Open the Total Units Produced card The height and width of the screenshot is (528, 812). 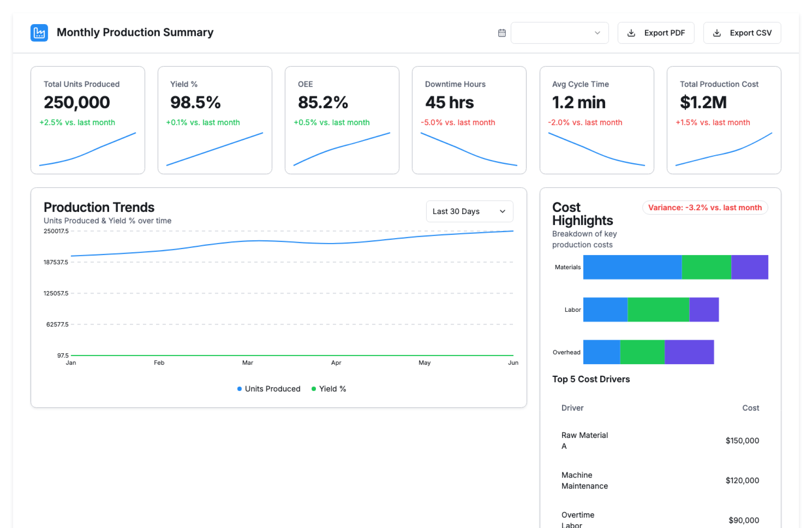click(x=88, y=120)
